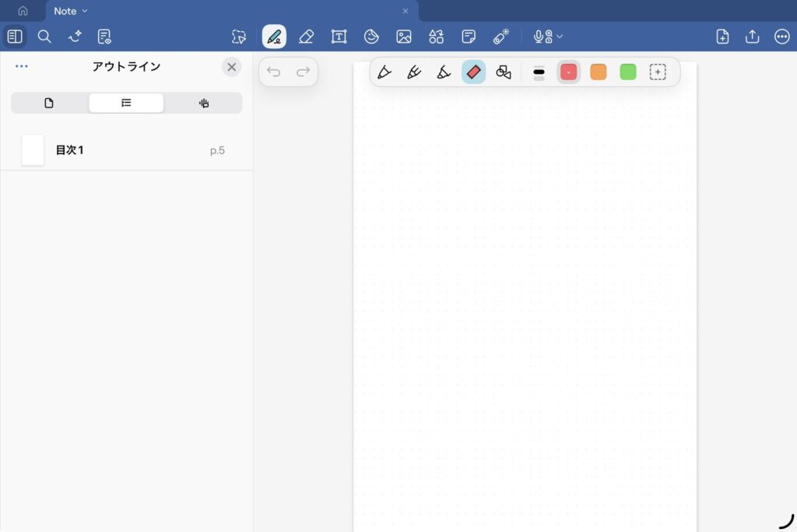Viewport: 797px width, 532px height.
Task: Select the Note document tab
Action: click(66, 11)
